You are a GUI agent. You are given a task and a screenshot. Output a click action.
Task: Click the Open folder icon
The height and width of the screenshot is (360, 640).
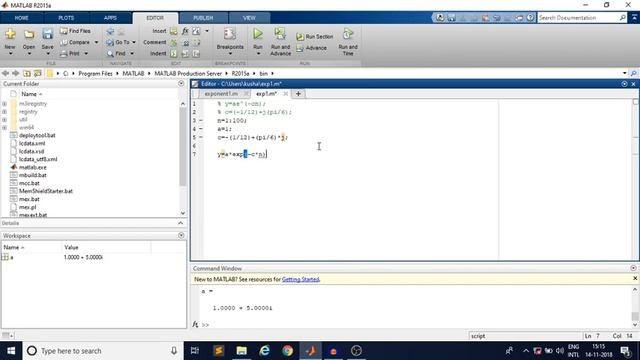(29, 34)
